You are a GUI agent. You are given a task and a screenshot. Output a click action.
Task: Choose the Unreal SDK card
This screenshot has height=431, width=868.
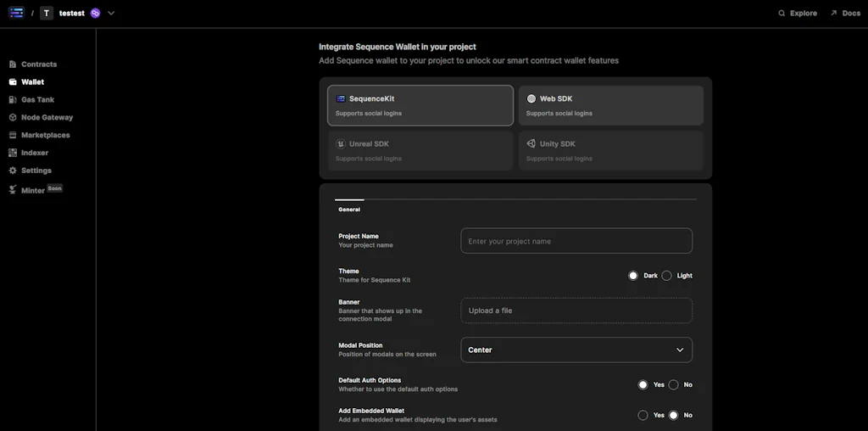pyautogui.click(x=420, y=151)
